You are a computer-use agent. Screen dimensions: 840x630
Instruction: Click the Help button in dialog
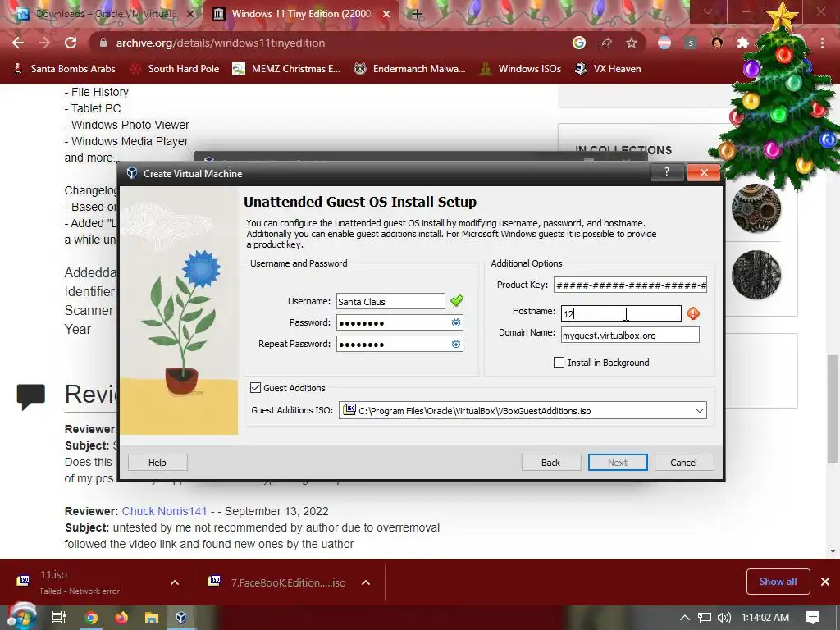pyautogui.click(x=157, y=463)
